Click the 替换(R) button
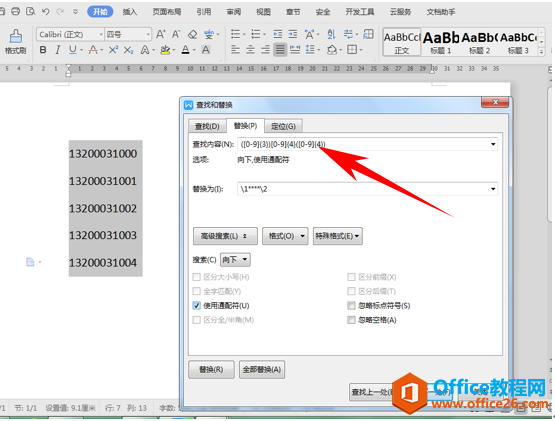555x421 pixels. tap(211, 370)
